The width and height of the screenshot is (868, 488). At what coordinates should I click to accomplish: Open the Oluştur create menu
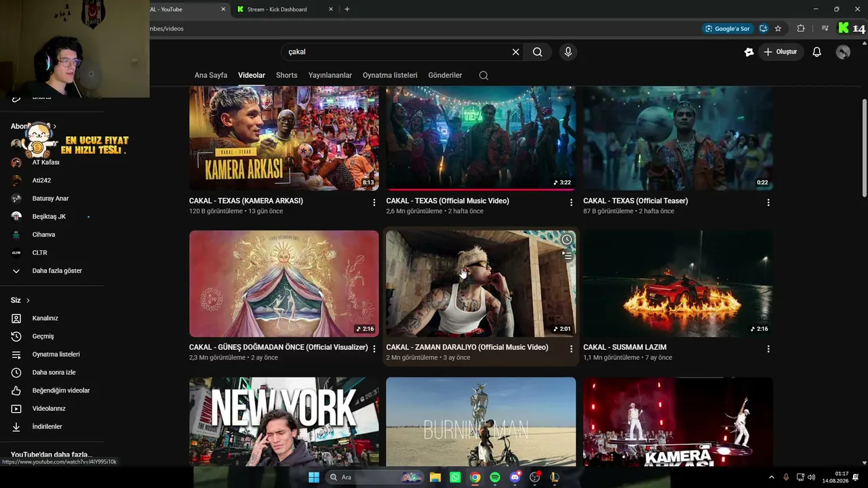coord(780,52)
